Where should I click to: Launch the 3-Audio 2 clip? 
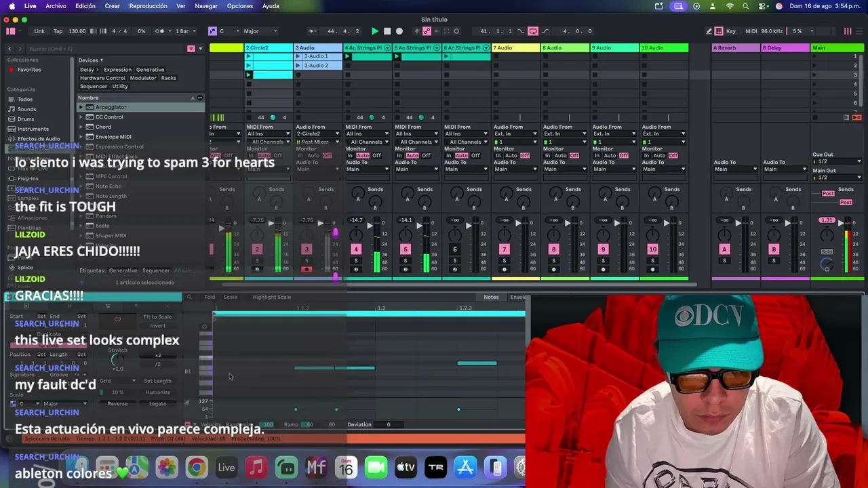[298, 65]
